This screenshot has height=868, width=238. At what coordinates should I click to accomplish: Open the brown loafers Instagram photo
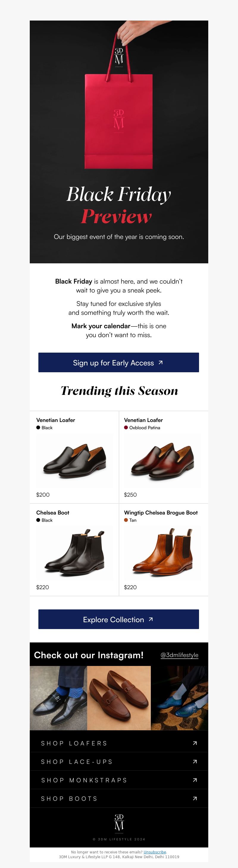click(119, 698)
